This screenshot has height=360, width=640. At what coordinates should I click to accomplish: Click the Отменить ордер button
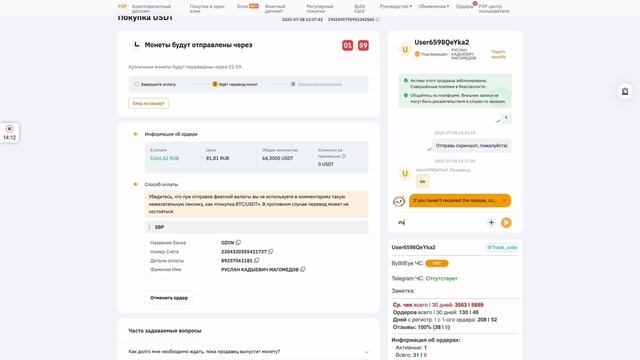point(169,298)
